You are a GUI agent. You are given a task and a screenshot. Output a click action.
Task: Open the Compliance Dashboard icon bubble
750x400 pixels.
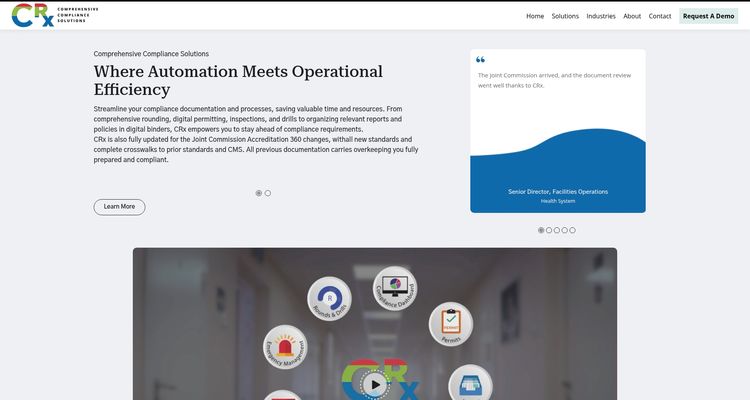[395, 288]
